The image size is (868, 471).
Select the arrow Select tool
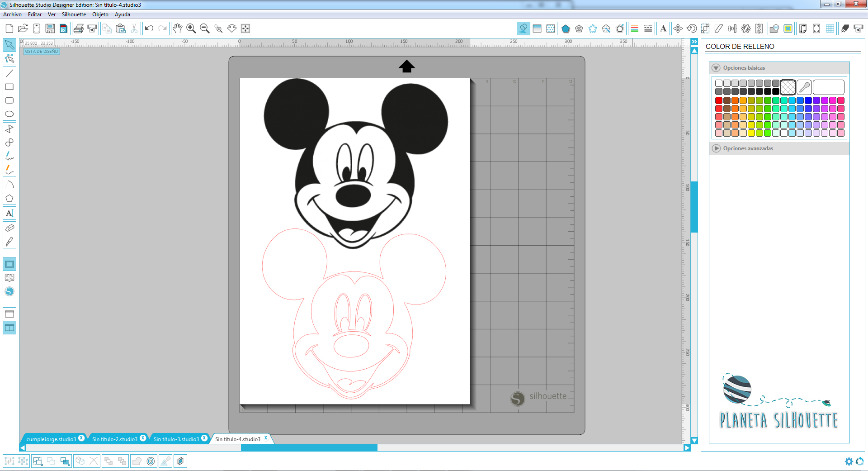point(9,45)
